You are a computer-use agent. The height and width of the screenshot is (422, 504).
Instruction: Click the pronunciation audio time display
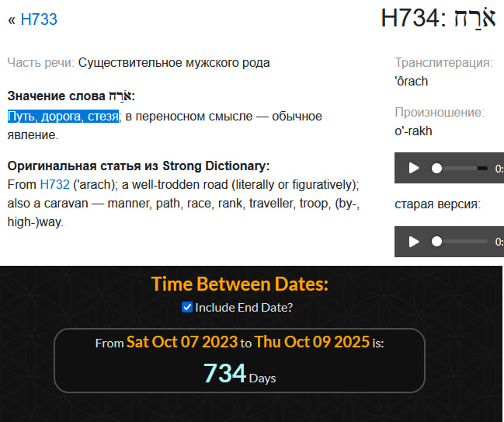click(x=499, y=168)
